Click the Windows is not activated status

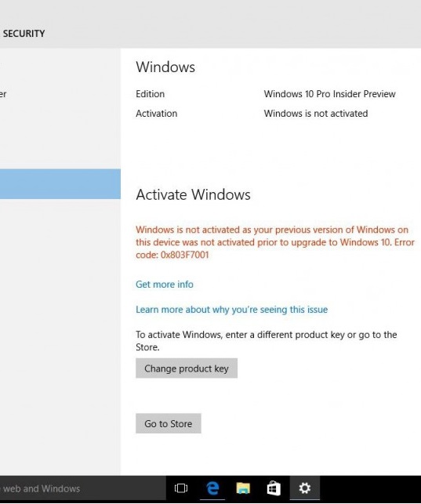(316, 114)
